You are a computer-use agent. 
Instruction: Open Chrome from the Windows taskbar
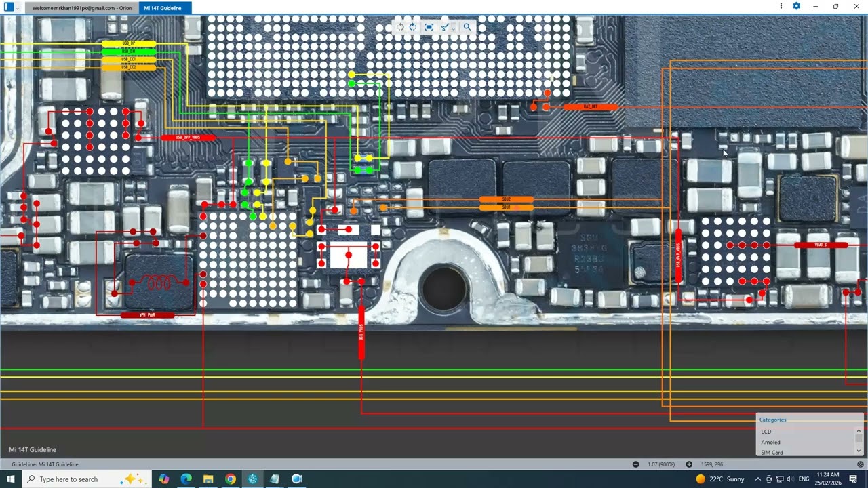pos(231,479)
